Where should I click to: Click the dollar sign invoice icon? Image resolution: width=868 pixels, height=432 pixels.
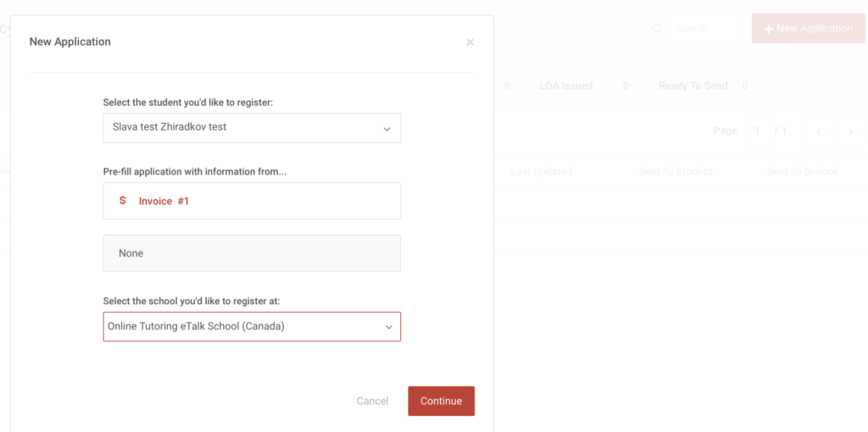pyautogui.click(x=123, y=201)
